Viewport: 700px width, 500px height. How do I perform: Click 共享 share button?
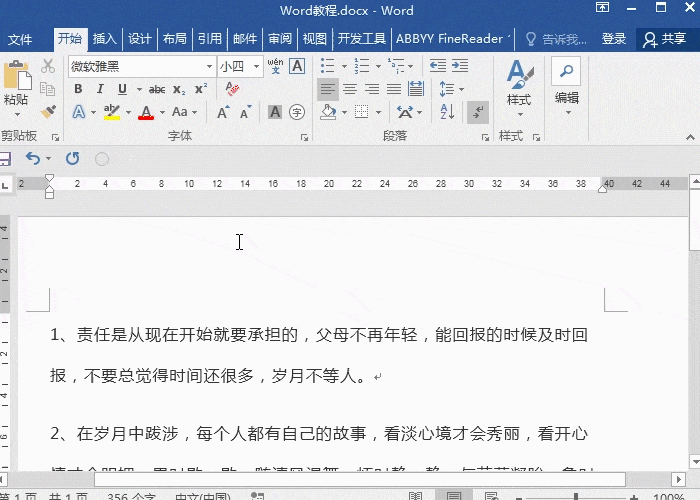[x=665, y=39]
